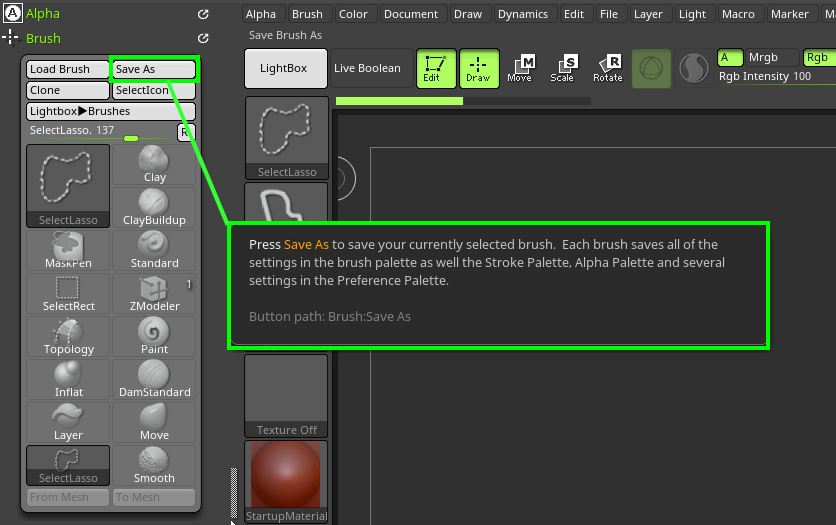Image resolution: width=836 pixels, height=525 pixels.
Task: Toggle Draw mode button
Action: 479,69
